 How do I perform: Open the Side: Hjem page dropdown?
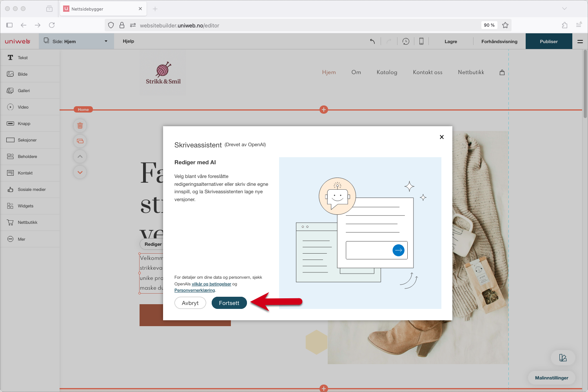[x=76, y=41]
